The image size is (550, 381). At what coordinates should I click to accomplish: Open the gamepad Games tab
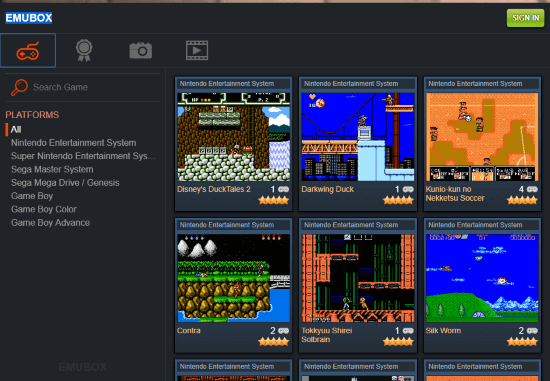click(x=28, y=51)
